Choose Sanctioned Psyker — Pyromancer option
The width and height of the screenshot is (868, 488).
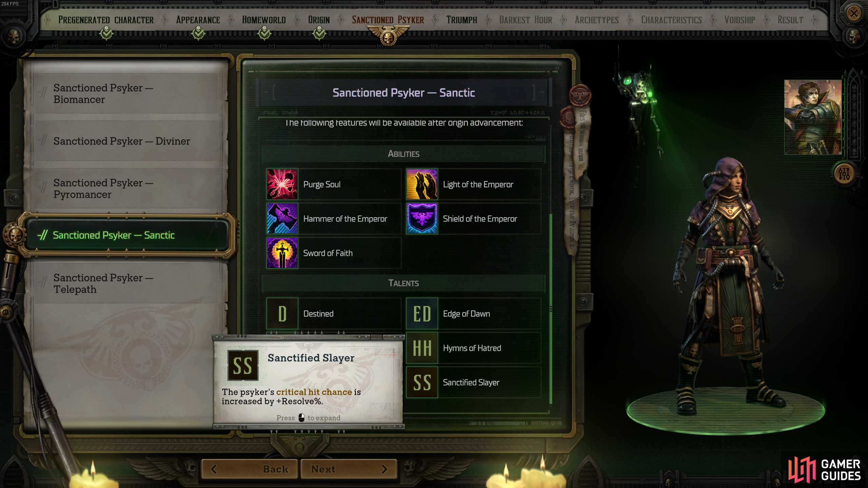tap(126, 189)
